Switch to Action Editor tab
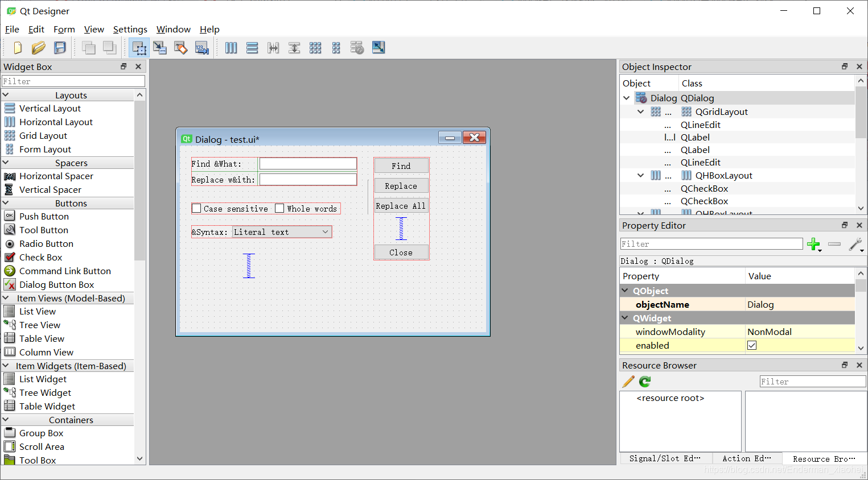This screenshot has width=868, height=480. 747,458
